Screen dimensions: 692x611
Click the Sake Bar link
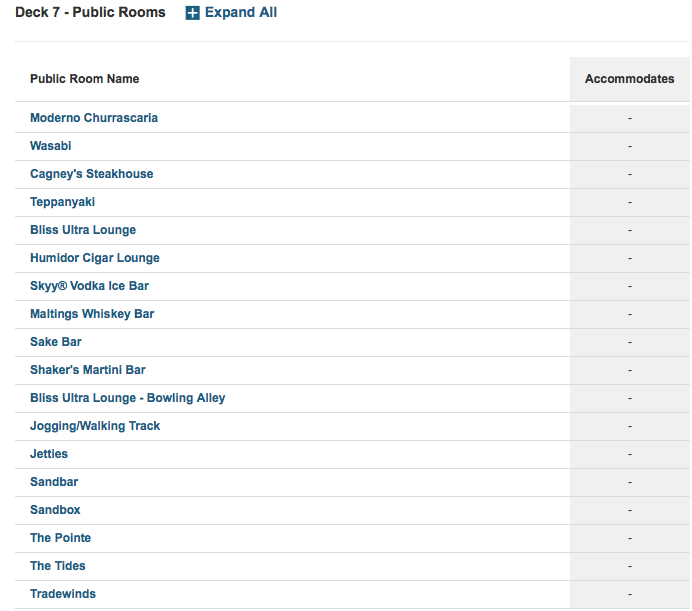[x=56, y=342]
